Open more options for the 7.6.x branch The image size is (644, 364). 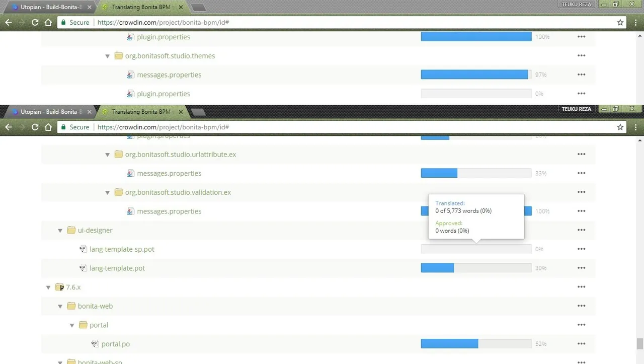pyautogui.click(x=582, y=287)
